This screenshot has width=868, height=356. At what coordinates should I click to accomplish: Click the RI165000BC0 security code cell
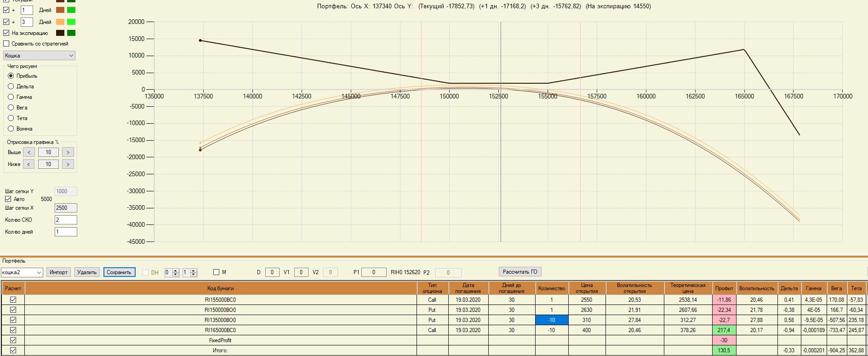coord(221,330)
